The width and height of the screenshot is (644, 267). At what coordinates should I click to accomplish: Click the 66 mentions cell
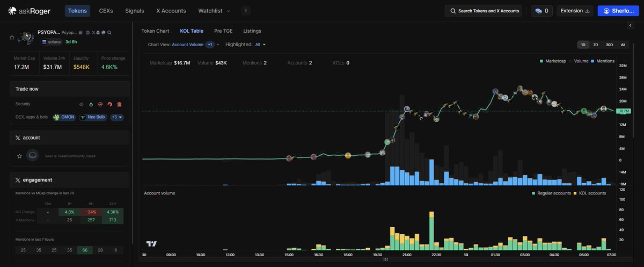[x=85, y=250]
